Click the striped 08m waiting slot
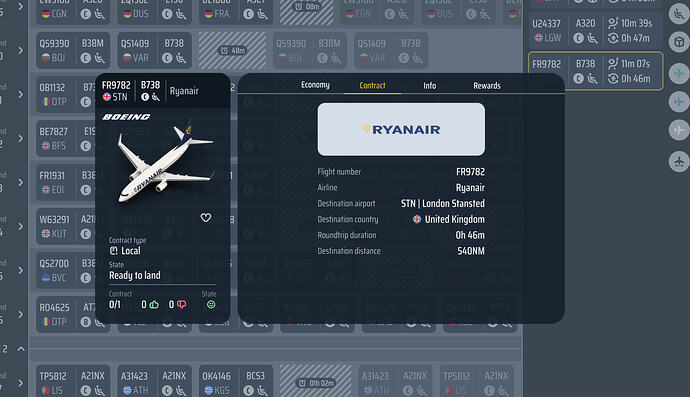Image resolution: width=690 pixels, height=397 pixels. click(306, 12)
